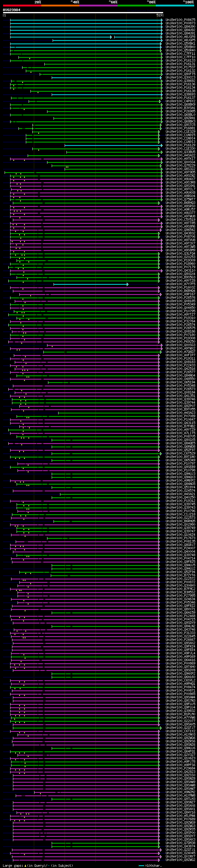This screenshot has width=197, height=868.
Task: Click the cyan alignment bar of UniRef100_Q30CC3
Action: pyautogui.click(x=107, y=78)
